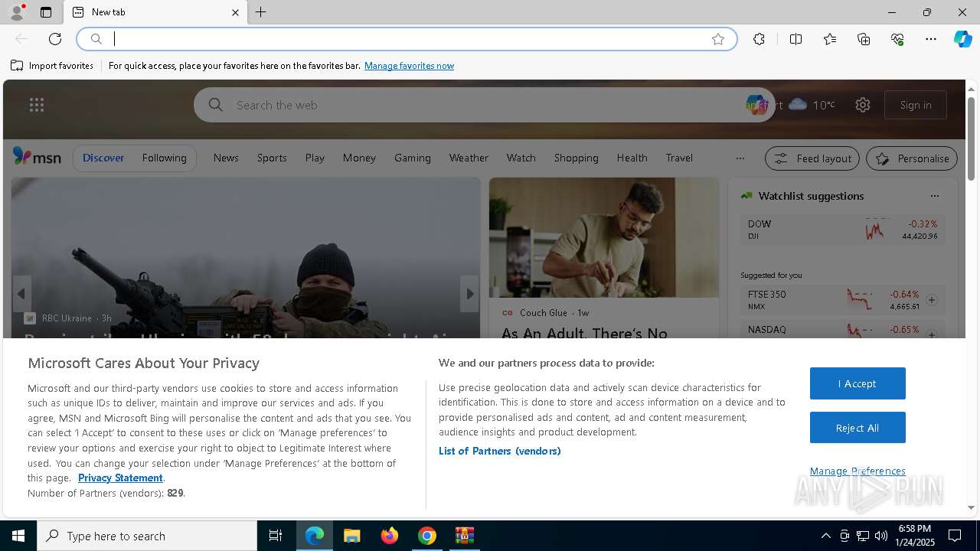The height and width of the screenshot is (551, 980).
Task: Close the New tab tab
Action: click(x=235, y=12)
